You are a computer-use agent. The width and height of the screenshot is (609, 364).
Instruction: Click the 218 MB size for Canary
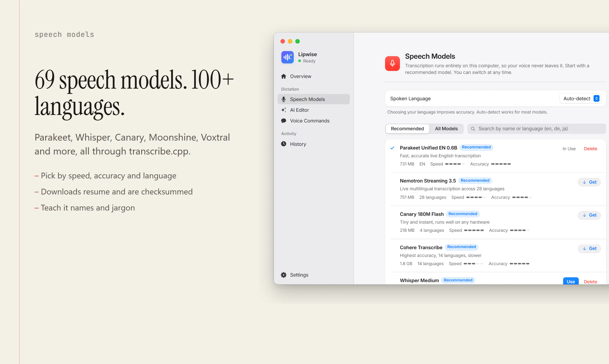(407, 230)
